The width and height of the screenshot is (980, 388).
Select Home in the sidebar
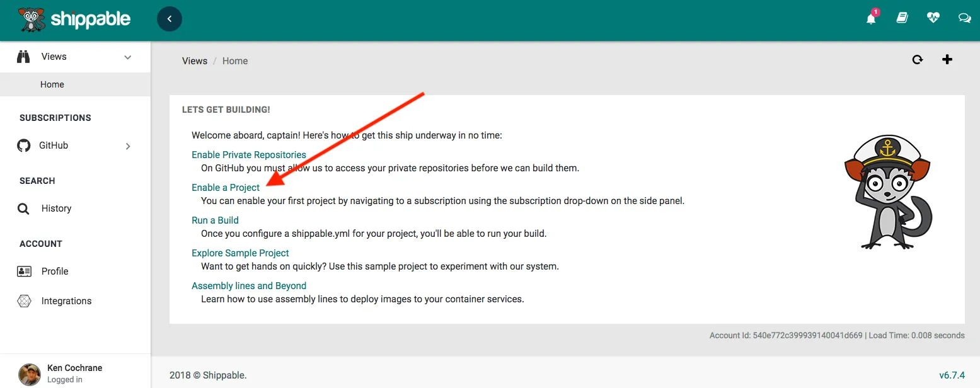click(75, 84)
